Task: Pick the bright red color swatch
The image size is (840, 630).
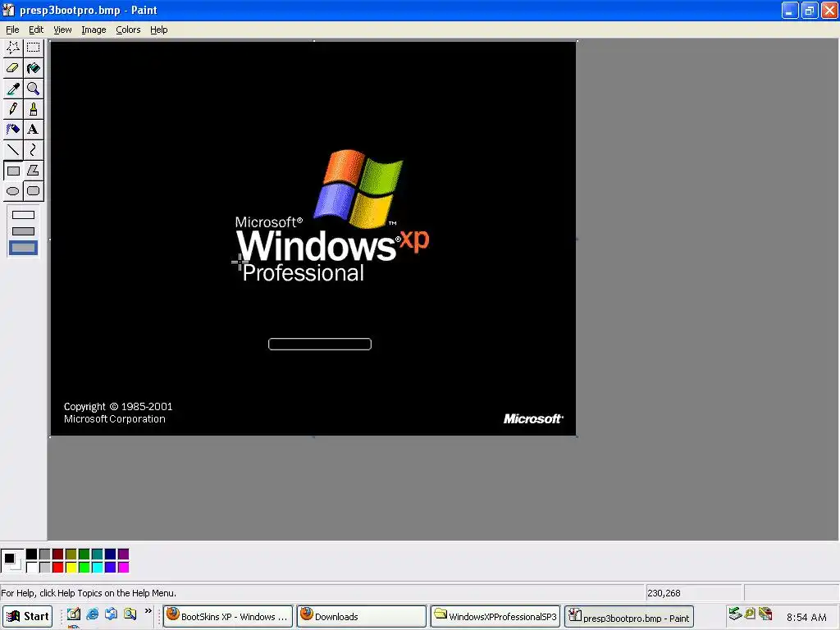Action: click(x=58, y=567)
